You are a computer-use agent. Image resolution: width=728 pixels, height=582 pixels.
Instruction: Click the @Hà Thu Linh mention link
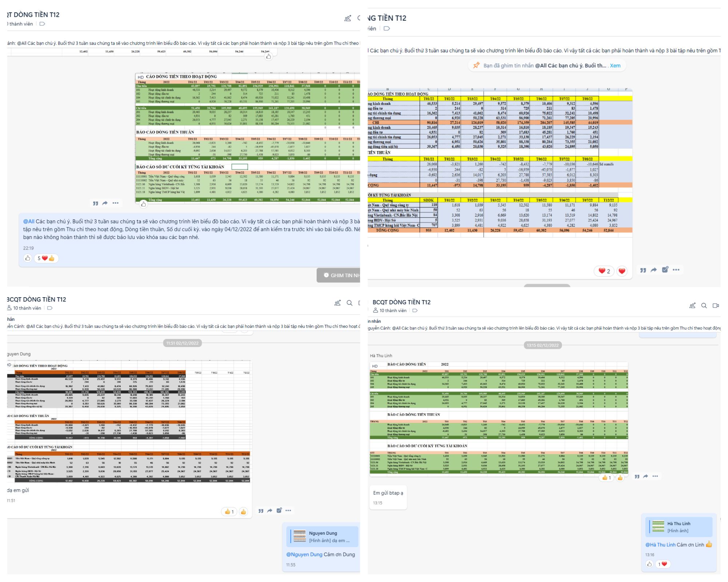660,545
